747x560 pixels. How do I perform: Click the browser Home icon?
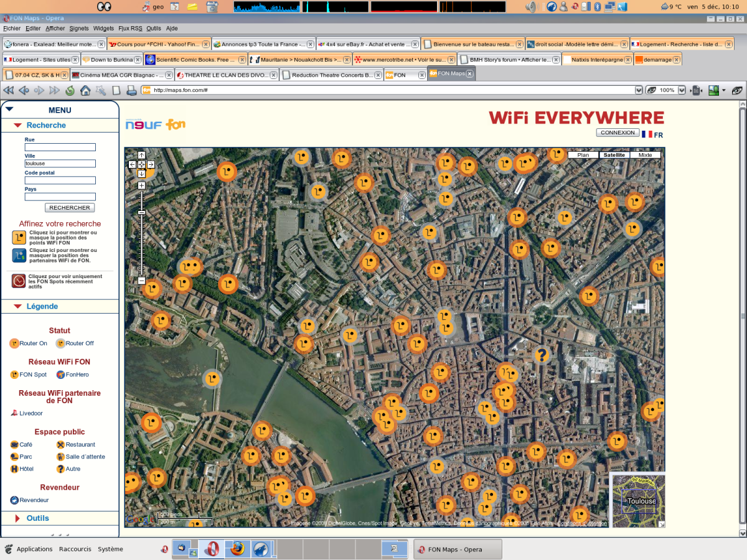coord(85,91)
